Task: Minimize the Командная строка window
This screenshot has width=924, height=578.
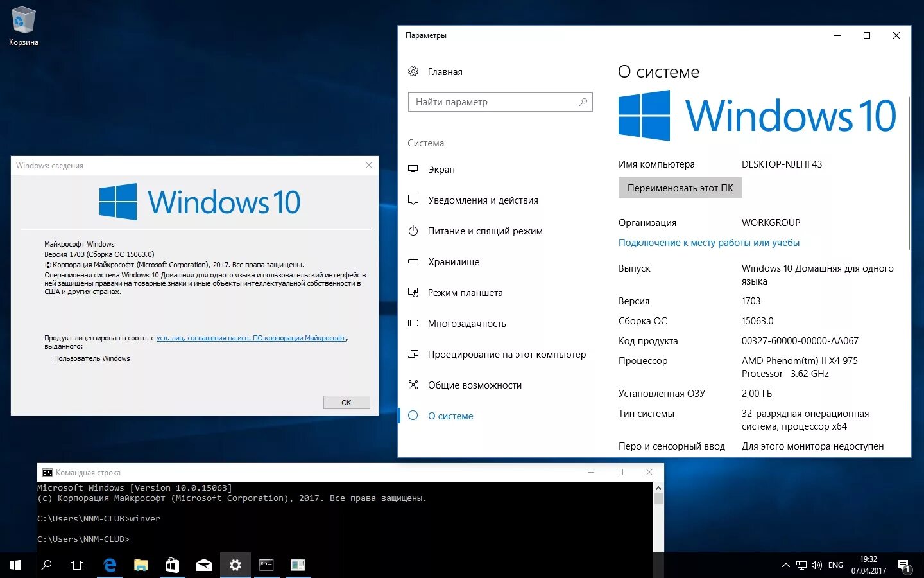Action: (591, 472)
